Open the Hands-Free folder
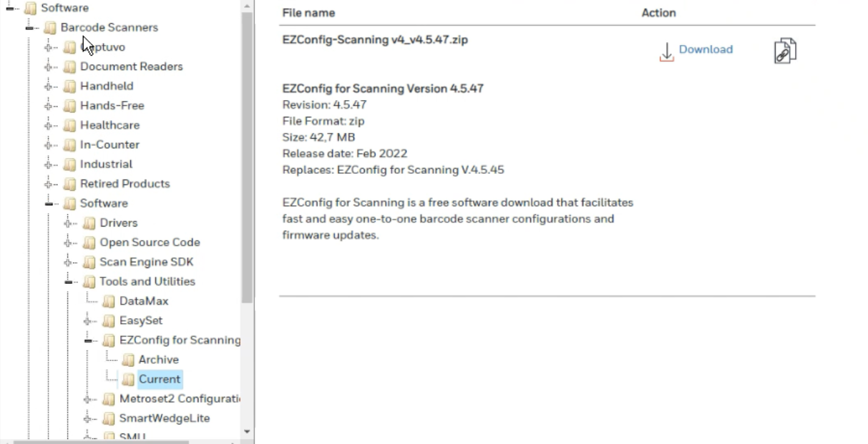Screen dimensions: 868x444 112,105
